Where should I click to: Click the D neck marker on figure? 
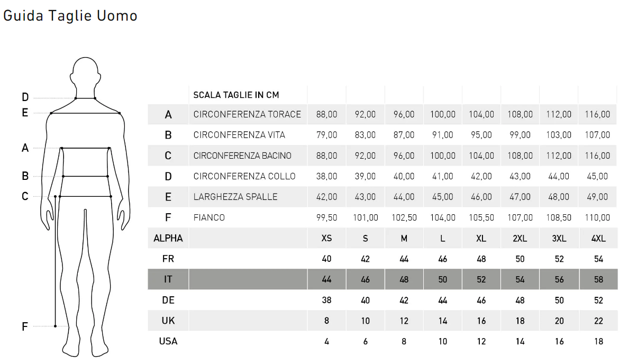[25, 97]
